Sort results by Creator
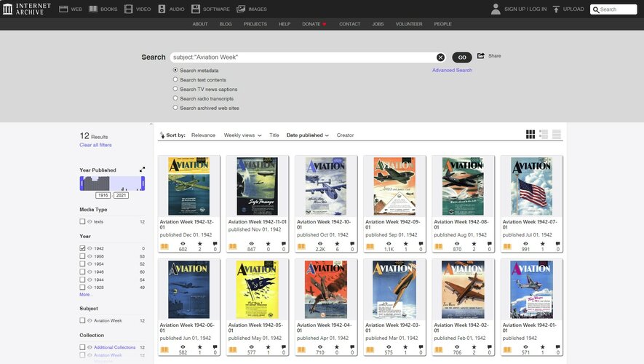Screen dimensions: 644x364 (x=345, y=135)
